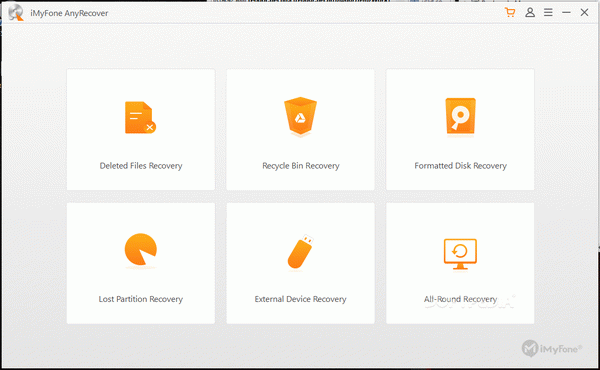Click the Formatted Disk Recovery disk icon
Image resolution: width=600 pixels, height=370 pixels.
point(460,116)
